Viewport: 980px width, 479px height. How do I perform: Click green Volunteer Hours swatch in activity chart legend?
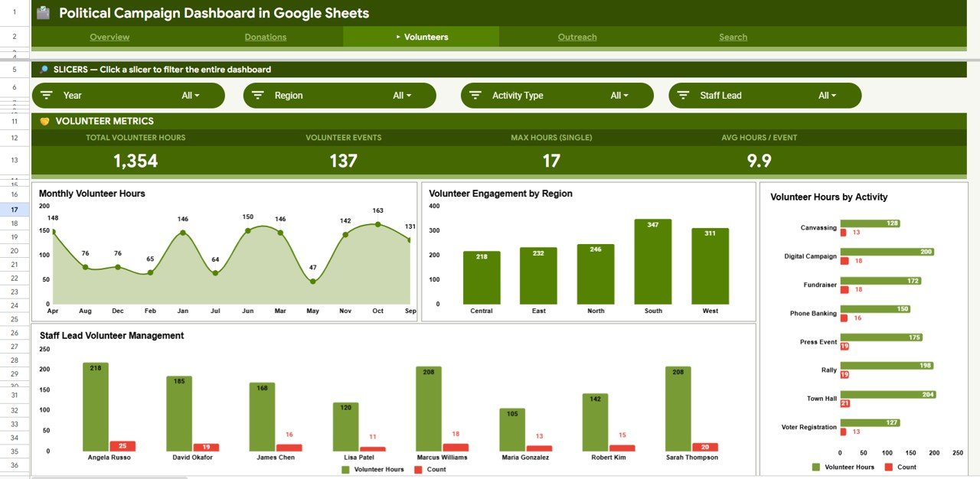point(815,467)
